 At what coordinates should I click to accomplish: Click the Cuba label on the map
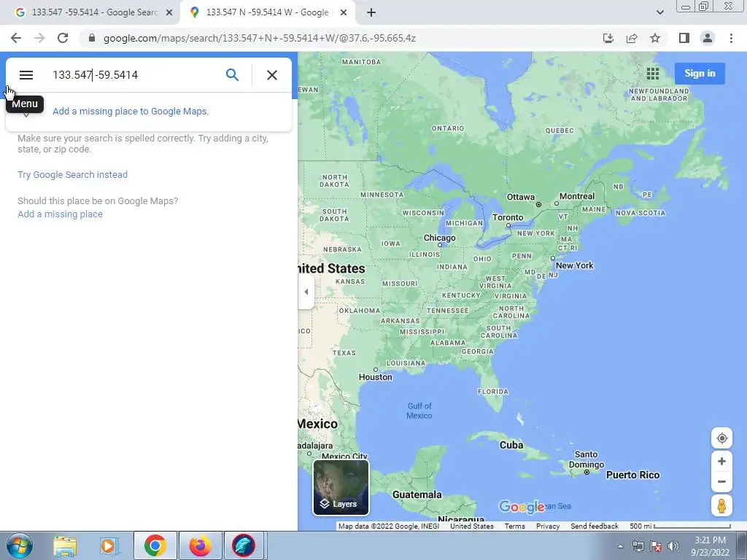(511, 445)
